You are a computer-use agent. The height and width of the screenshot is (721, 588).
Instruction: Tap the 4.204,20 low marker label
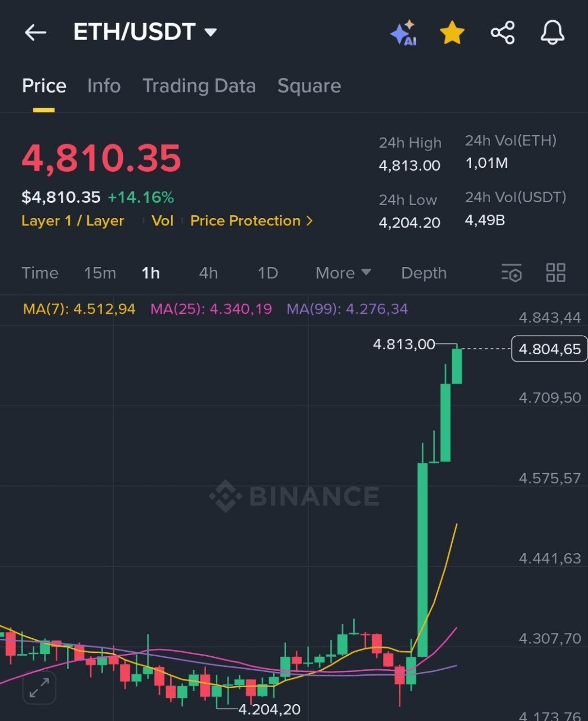[270, 709]
